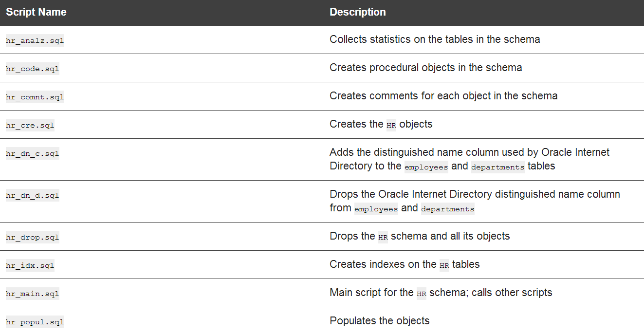Click the hr_dn_d.sql script entry

[32, 195]
